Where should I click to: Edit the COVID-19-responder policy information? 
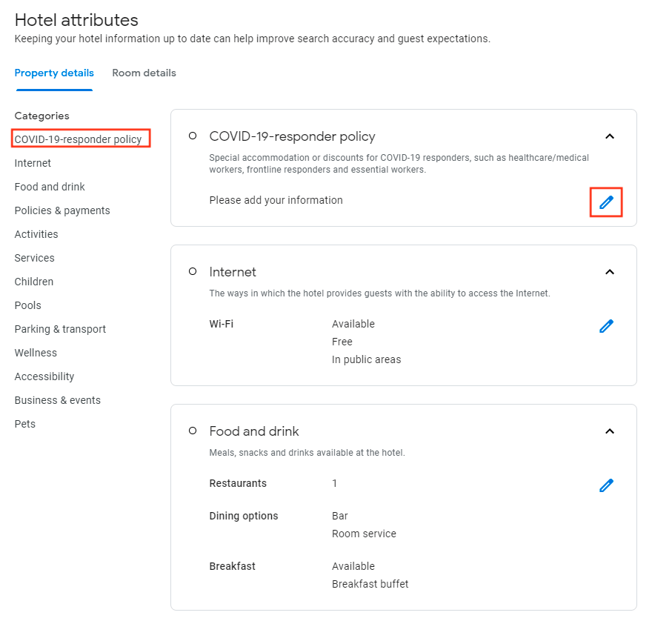coord(606,202)
